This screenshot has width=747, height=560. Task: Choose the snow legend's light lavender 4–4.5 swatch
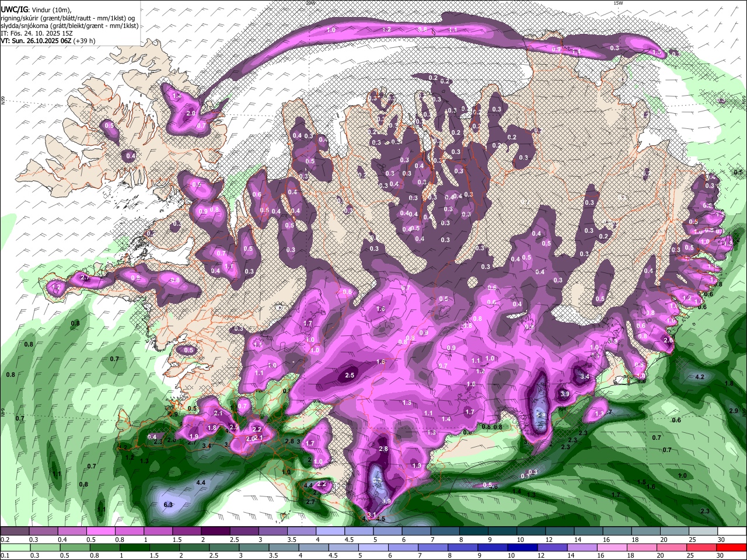click(330, 531)
